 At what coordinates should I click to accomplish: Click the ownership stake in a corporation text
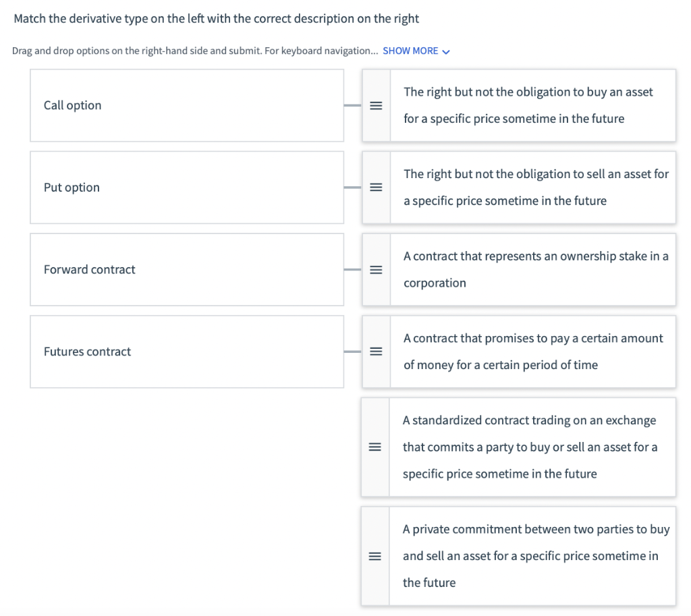(536, 270)
